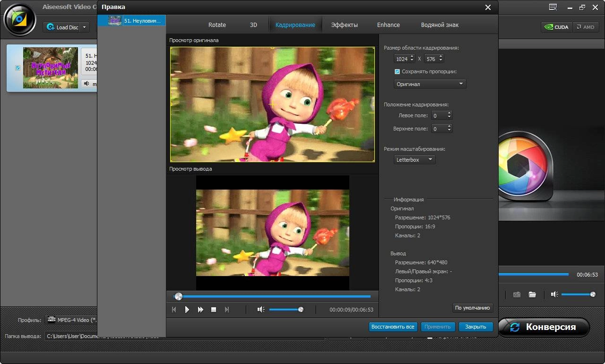This screenshot has width=605, height=364.
Task: Toggle video file checkbox in main list
Action: [x=18, y=68]
